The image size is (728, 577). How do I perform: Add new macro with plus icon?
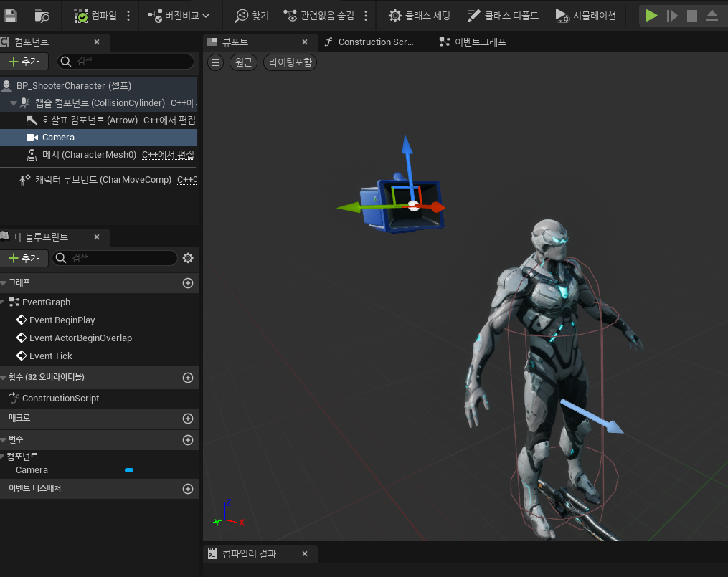188,419
